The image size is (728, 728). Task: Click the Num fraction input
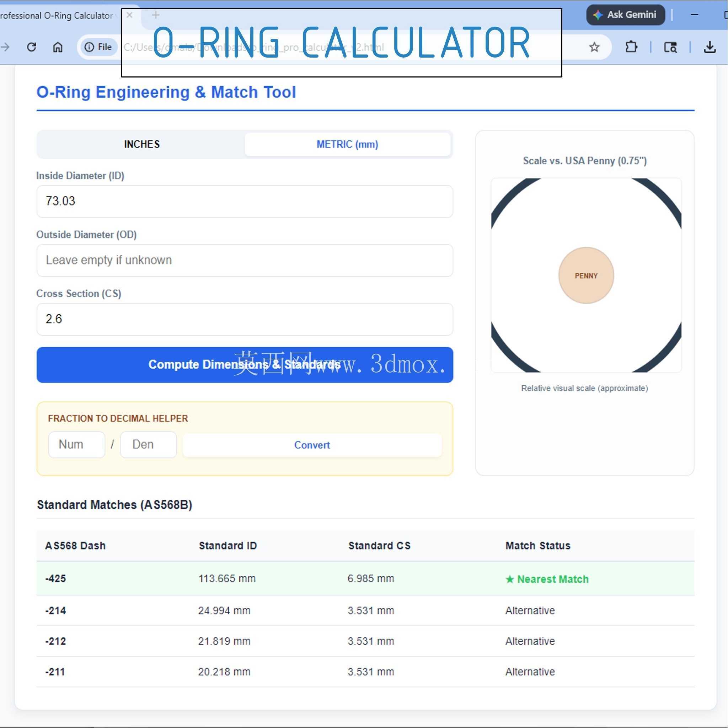77,445
